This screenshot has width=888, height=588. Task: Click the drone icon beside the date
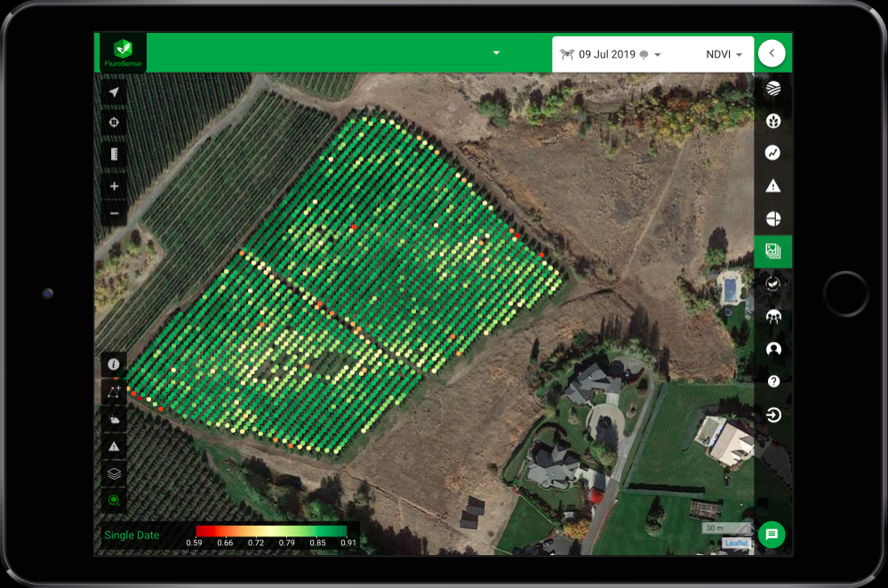567,54
